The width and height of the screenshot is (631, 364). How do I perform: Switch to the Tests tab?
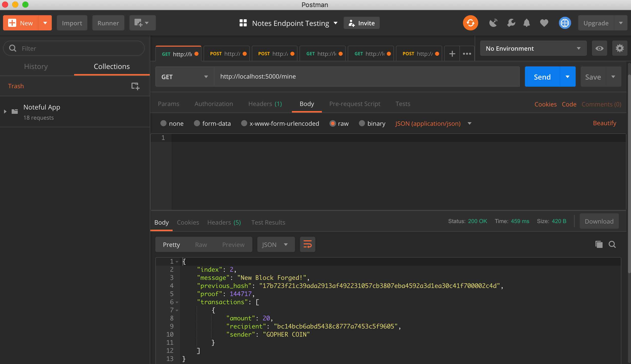click(x=403, y=104)
